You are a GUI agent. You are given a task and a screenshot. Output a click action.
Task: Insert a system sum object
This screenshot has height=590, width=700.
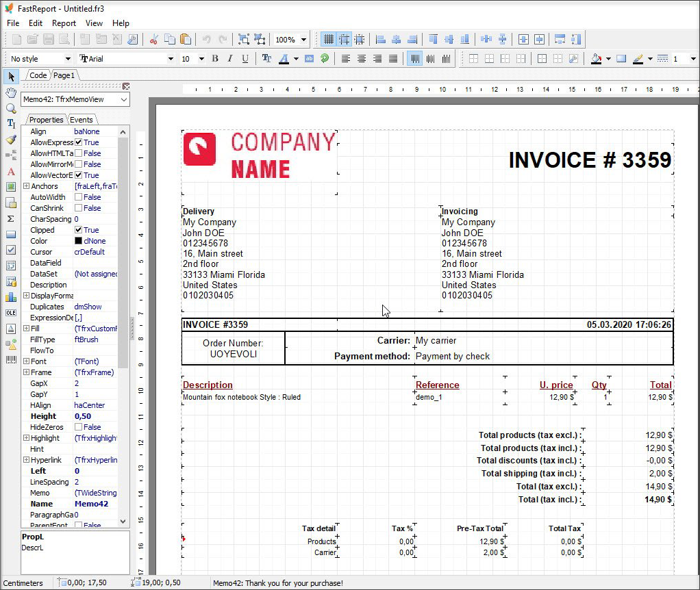pyautogui.click(x=11, y=218)
